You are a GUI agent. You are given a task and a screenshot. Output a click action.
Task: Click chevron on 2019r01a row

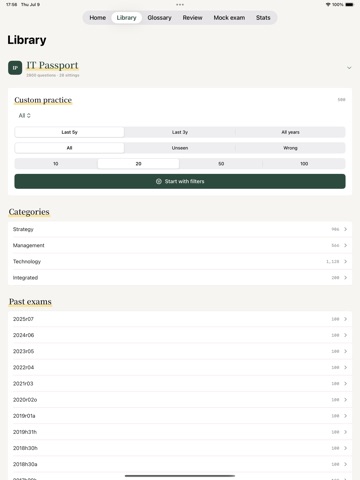click(x=346, y=416)
